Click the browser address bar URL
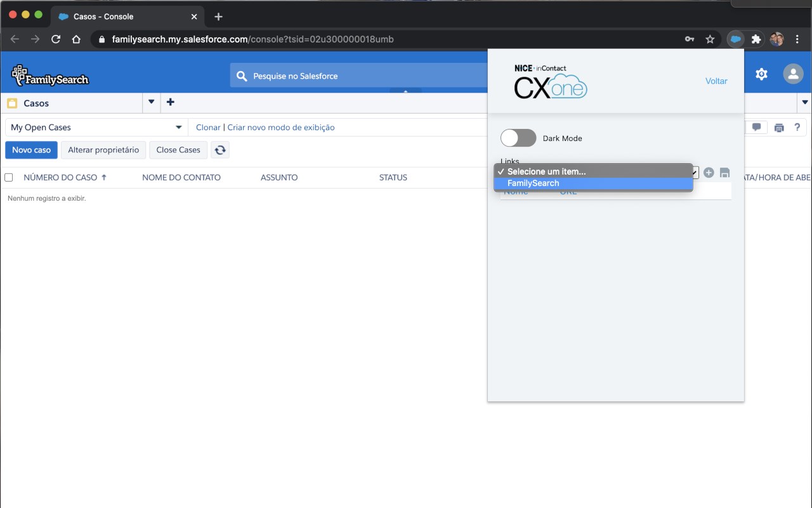The width and height of the screenshot is (812, 508). coord(252,39)
